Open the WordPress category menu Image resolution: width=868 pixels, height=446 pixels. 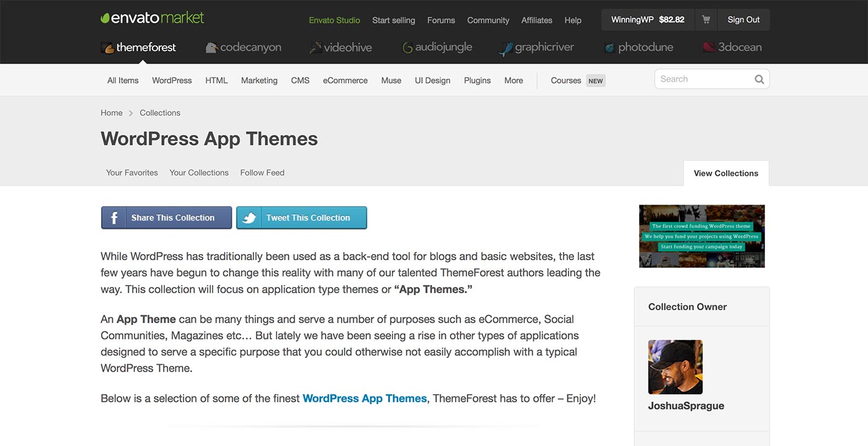coord(172,81)
